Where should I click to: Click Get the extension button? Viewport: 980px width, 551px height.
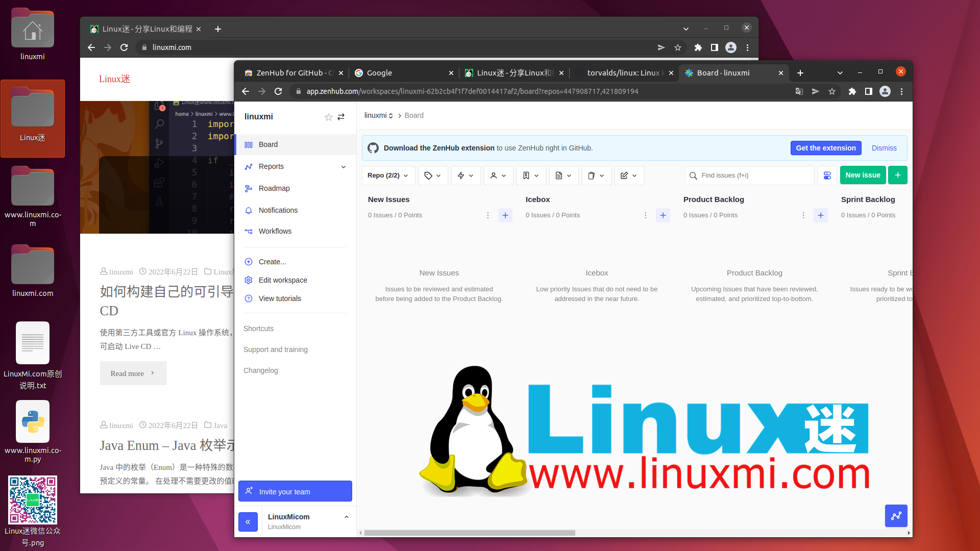pos(826,148)
